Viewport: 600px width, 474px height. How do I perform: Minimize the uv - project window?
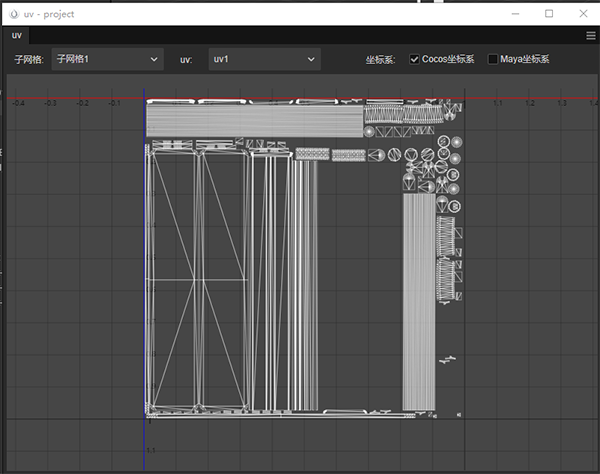[x=515, y=14]
